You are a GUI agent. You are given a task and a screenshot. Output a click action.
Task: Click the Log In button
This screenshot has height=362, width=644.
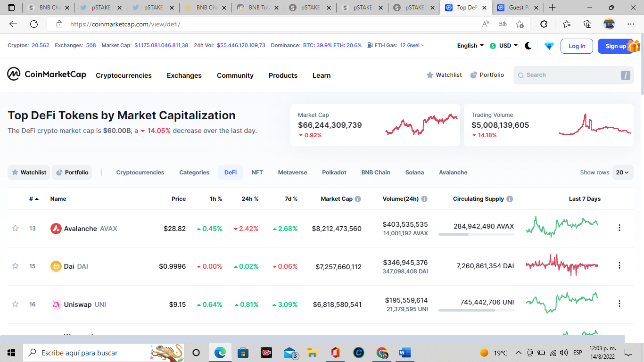click(x=577, y=46)
